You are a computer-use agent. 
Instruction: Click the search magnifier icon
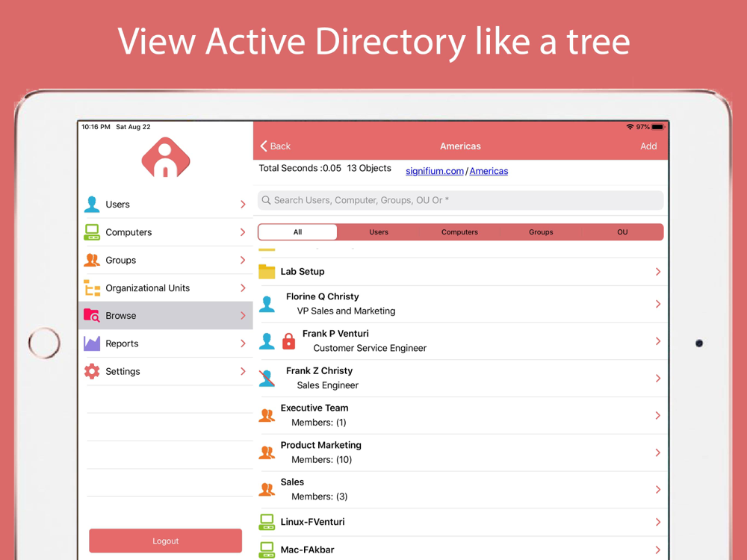pyautogui.click(x=267, y=200)
